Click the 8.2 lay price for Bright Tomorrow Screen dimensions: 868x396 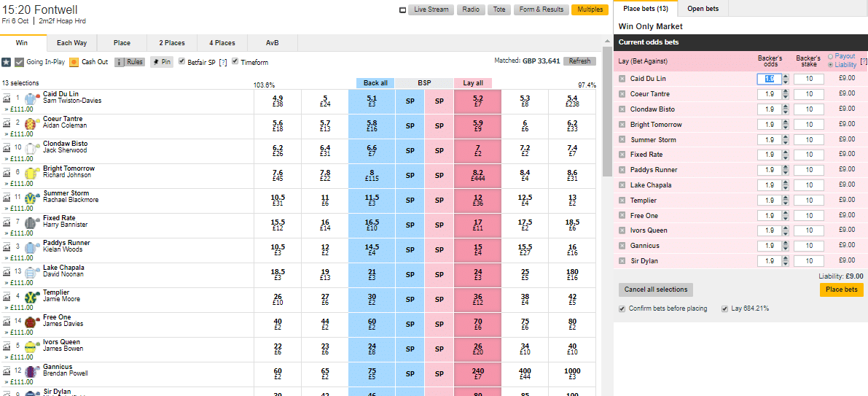pyautogui.click(x=478, y=176)
